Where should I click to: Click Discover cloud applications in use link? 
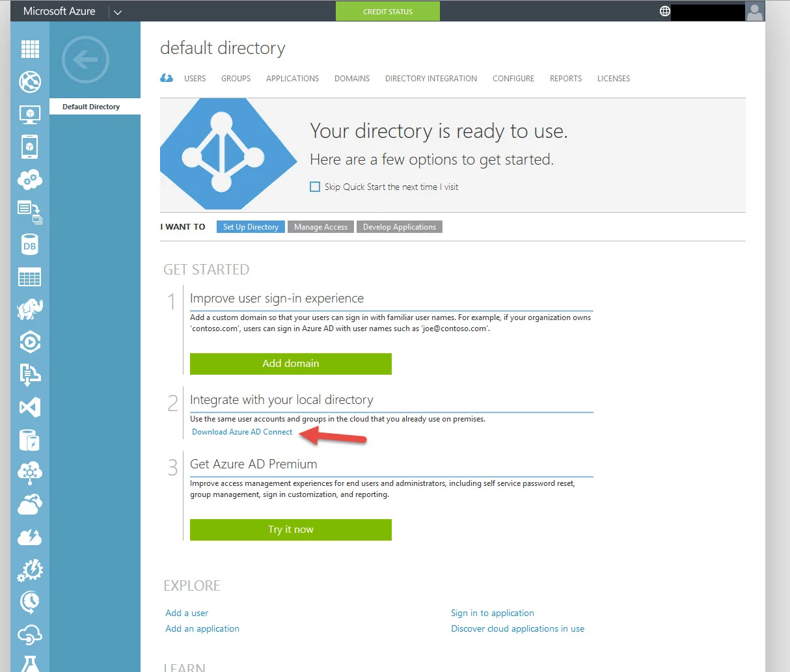click(x=518, y=628)
